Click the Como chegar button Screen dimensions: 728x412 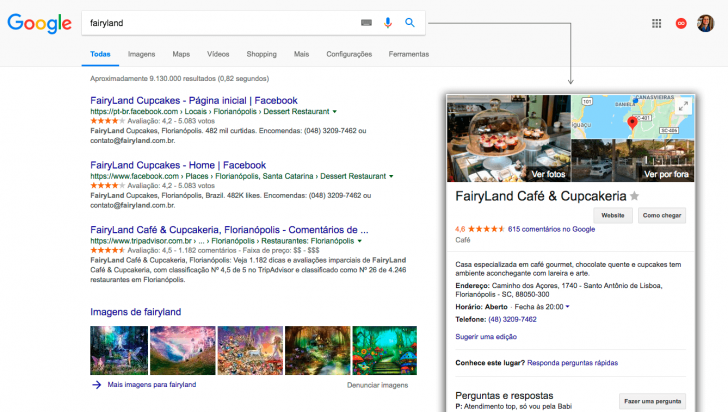click(662, 216)
